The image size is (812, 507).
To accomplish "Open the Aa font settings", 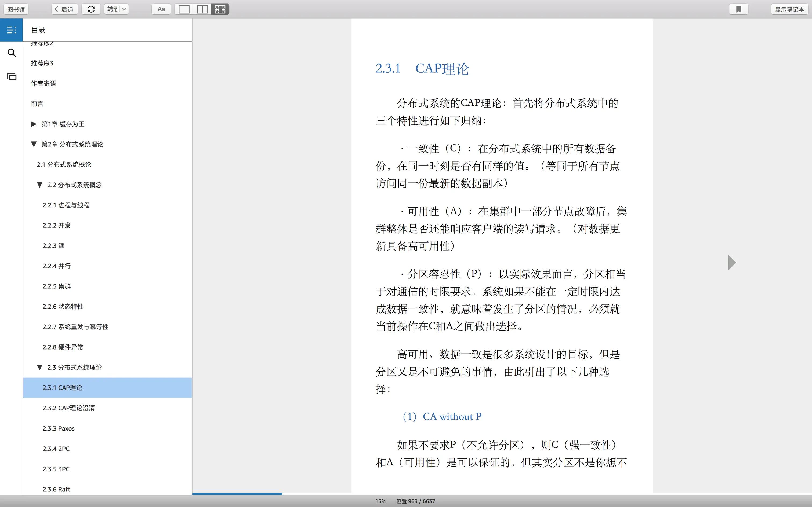I will tap(161, 9).
